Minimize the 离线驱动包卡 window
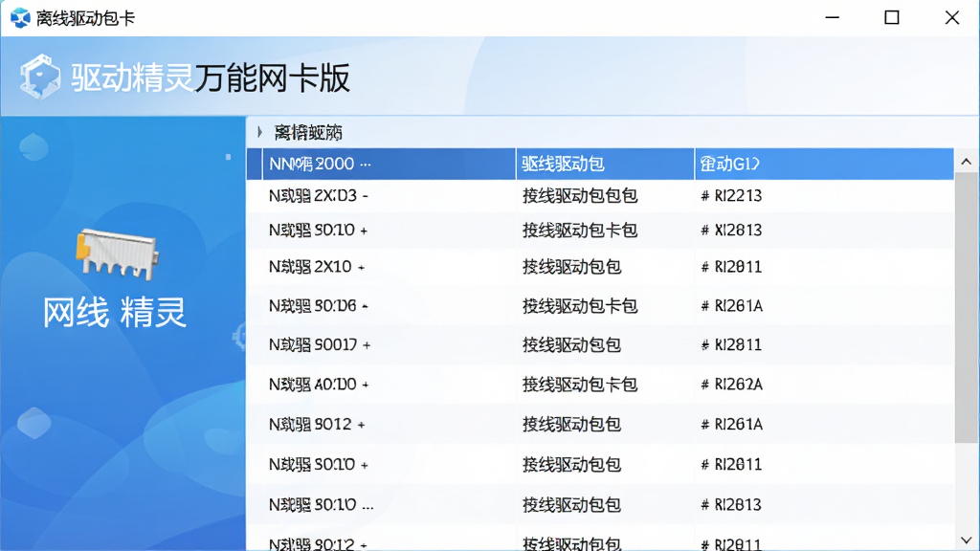 (x=832, y=17)
